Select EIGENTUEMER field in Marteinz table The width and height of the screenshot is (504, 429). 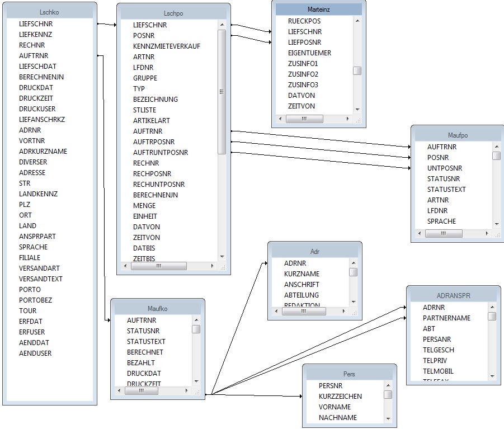coord(309,53)
